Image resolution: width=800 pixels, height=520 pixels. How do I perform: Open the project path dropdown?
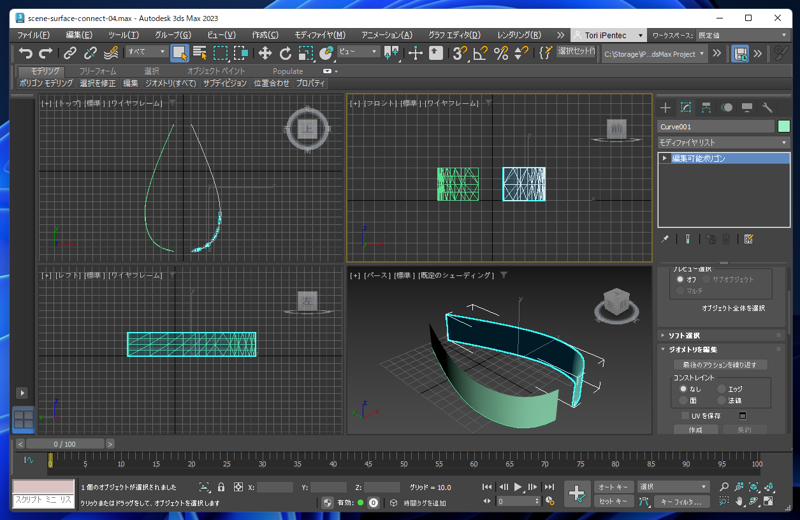[654, 54]
